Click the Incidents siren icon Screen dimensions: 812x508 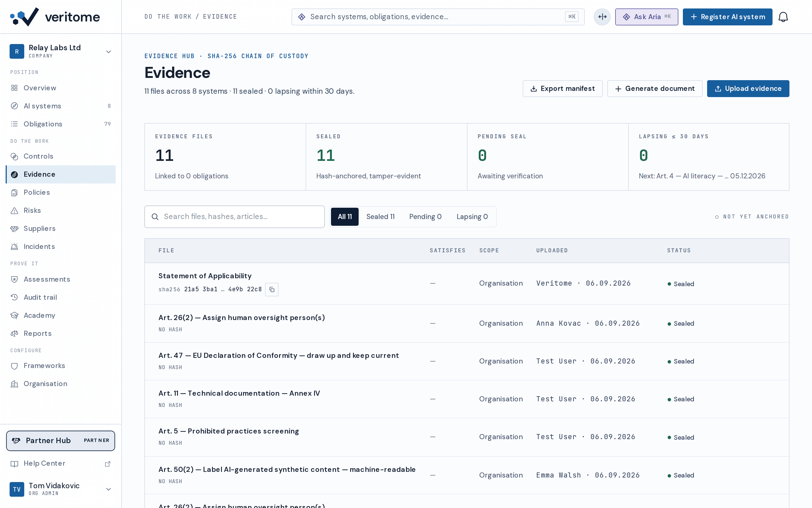coord(14,247)
